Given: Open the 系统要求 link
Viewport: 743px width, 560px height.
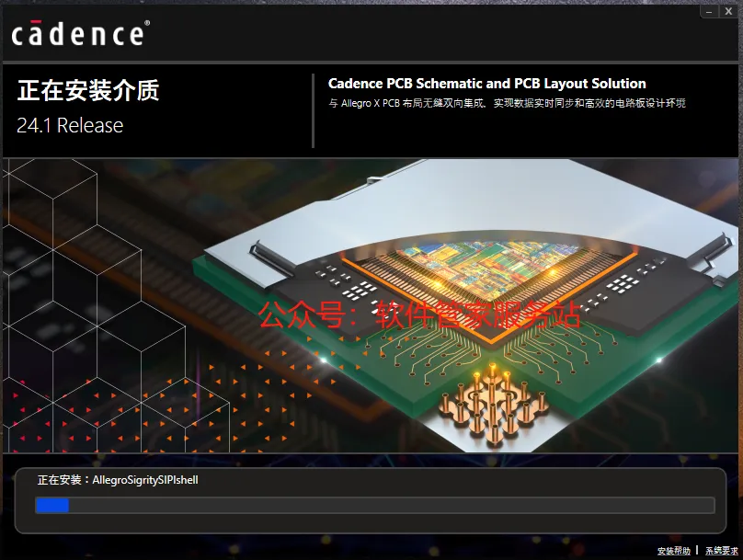Looking at the screenshot, I should tap(721, 551).
